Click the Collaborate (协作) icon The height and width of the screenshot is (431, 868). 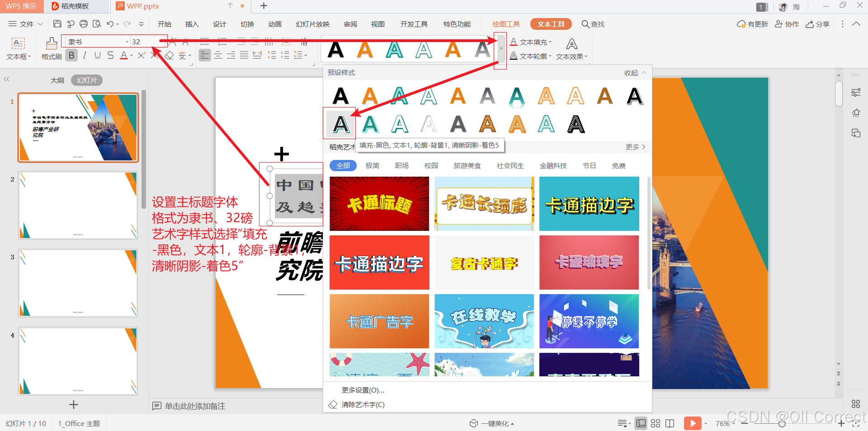point(779,24)
